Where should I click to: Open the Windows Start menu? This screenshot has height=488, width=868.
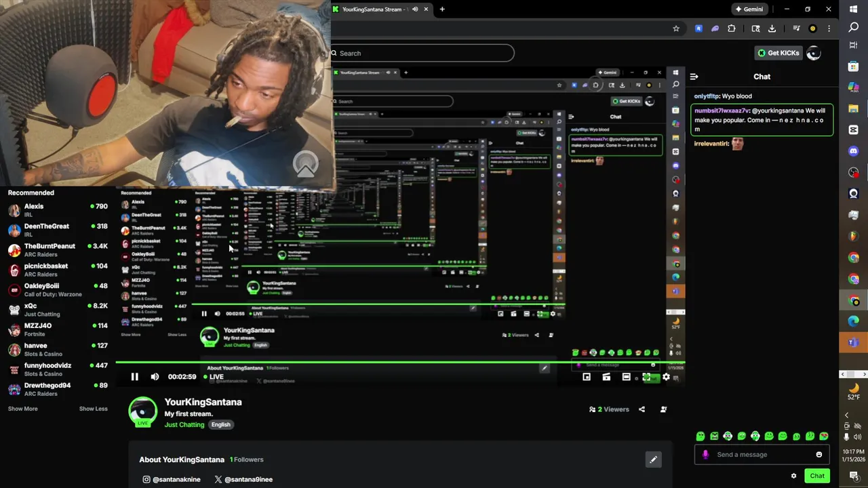click(853, 8)
